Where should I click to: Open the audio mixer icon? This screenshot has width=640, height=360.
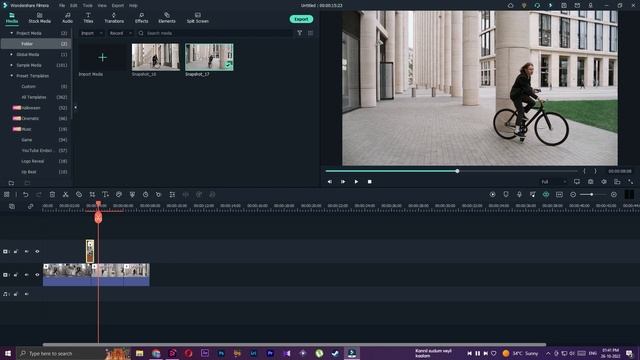pos(533,195)
